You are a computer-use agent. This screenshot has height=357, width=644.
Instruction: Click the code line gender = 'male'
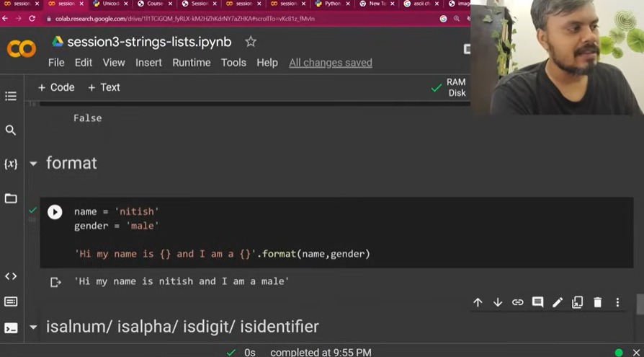point(117,226)
